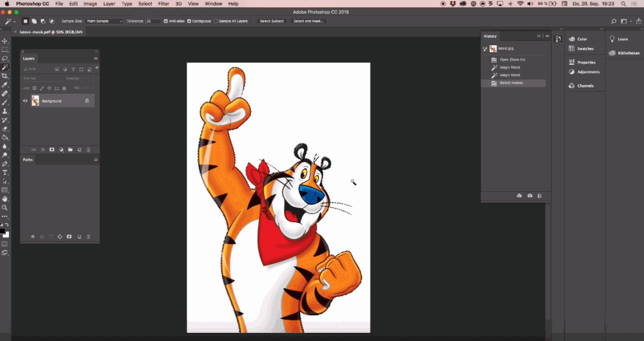This screenshot has height=341, width=644.
Task: Load path as selection in Paths panel
Action: [x=51, y=237]
